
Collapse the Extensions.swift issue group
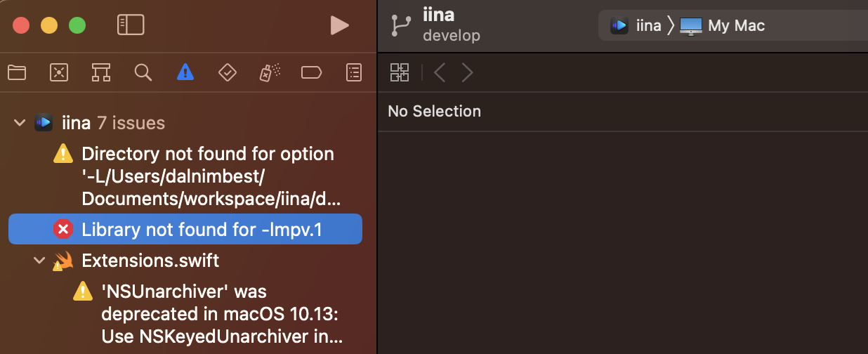[39, 261]
